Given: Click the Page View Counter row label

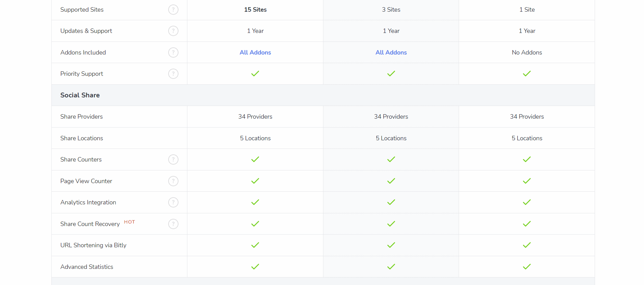Looking at the screenshot, I should 86,181.
